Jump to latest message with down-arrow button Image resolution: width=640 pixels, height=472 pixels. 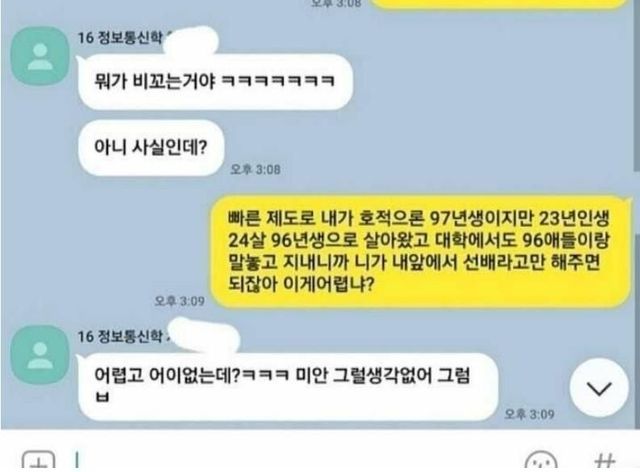(x=599, y=388)
